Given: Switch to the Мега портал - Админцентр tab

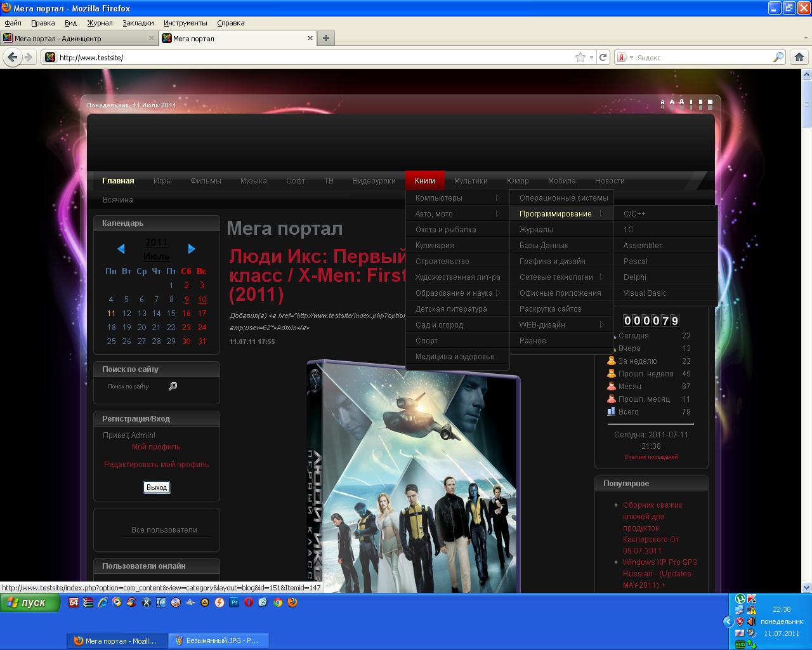Looking at the screenshot, I should 79,38.
